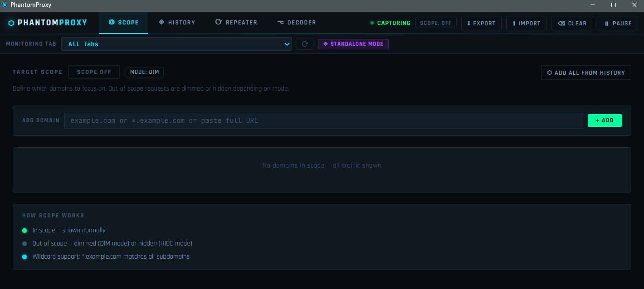Switch to the History tab

pyautogui.click(x=176, y=23)
